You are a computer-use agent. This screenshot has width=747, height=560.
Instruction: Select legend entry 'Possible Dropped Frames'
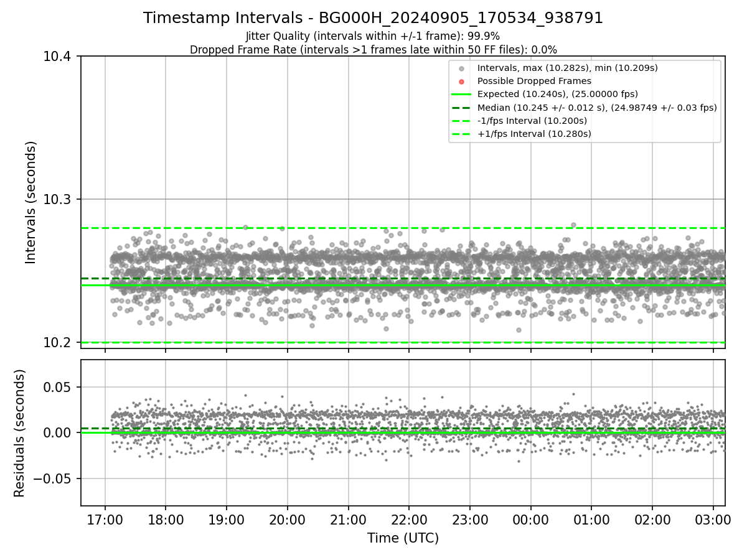coord(534,81)
